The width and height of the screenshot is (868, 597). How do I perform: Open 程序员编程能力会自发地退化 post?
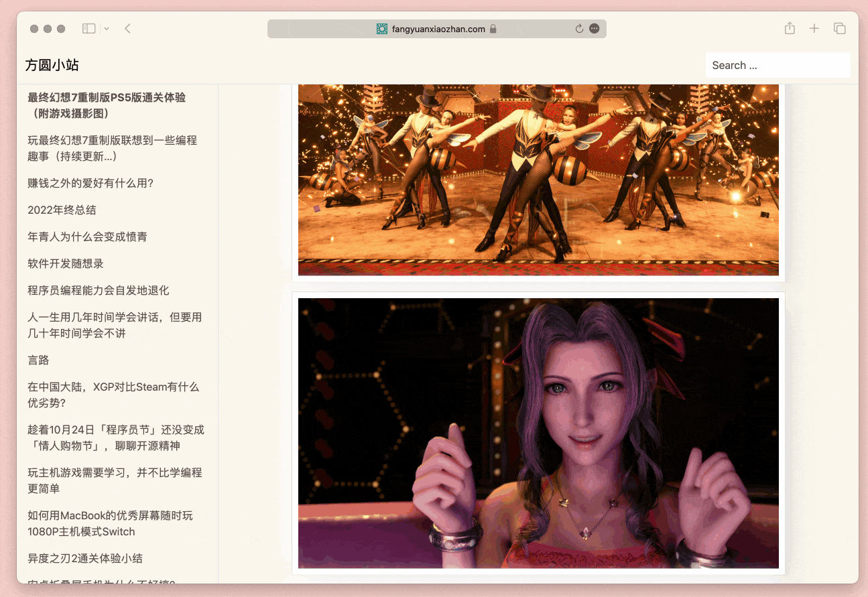(99, 290)
